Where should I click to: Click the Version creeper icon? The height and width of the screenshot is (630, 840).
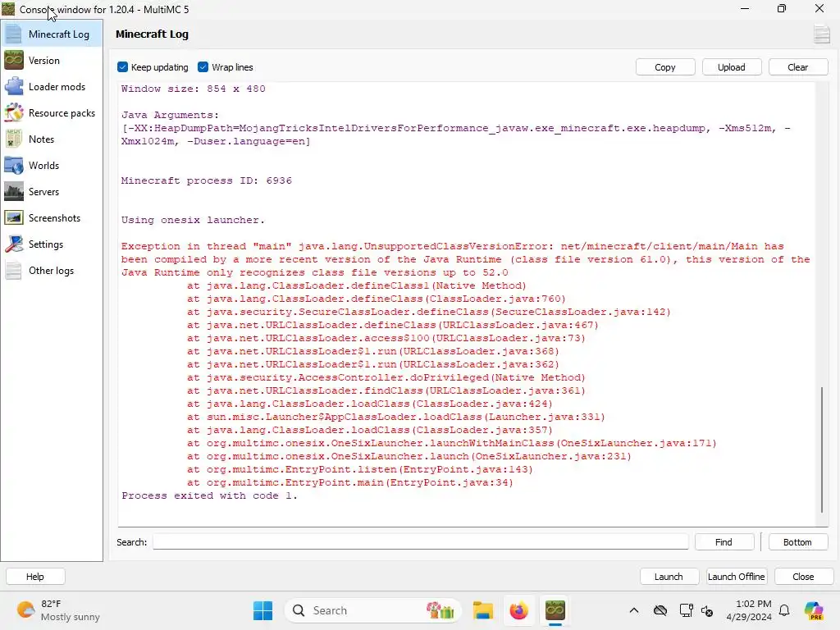pos(14,61)
